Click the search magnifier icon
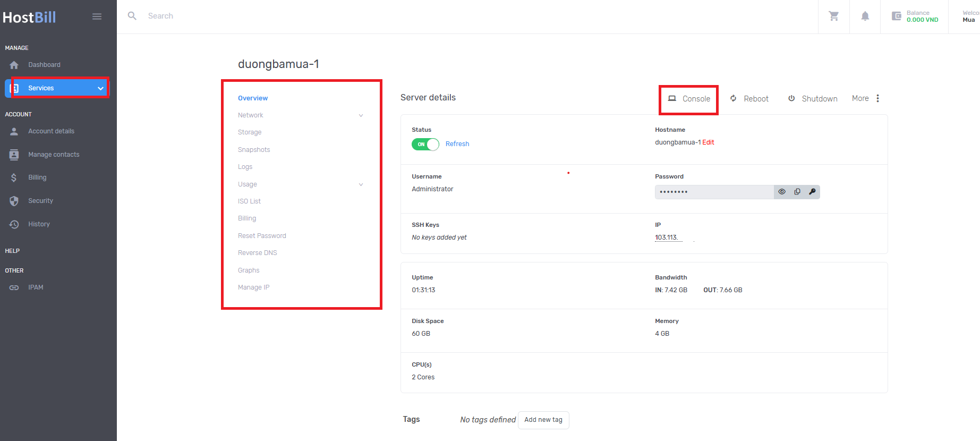980x441 pixels. tap(132, 16)
